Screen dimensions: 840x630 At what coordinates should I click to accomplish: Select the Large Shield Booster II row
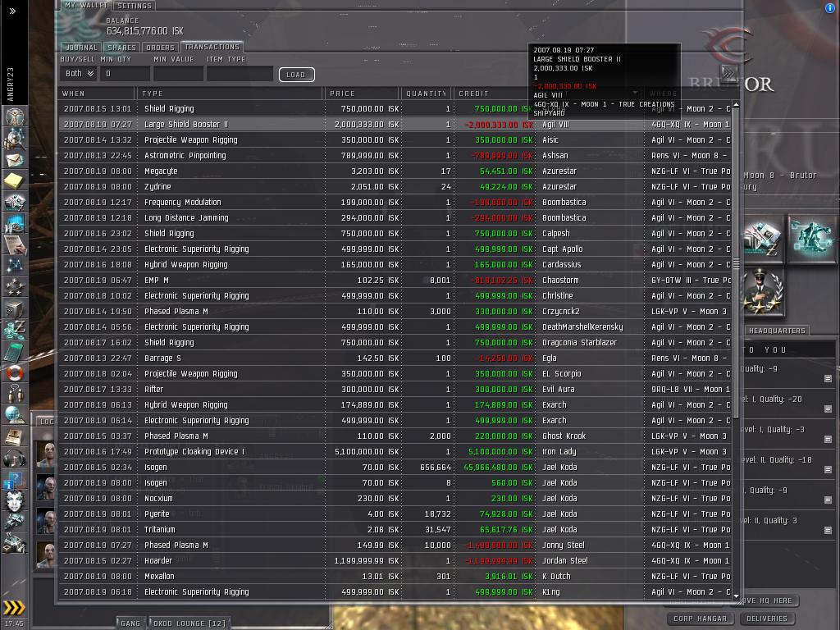(395, 125)
